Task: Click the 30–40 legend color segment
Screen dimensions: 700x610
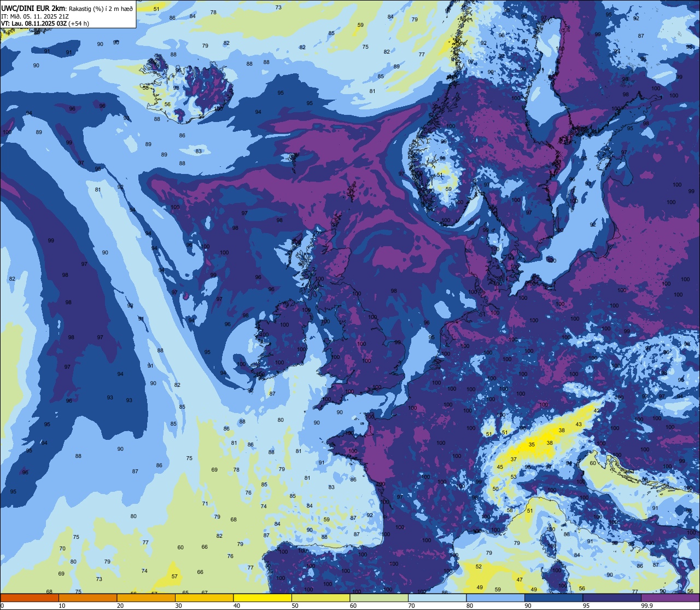Action: tap(204, 597)
